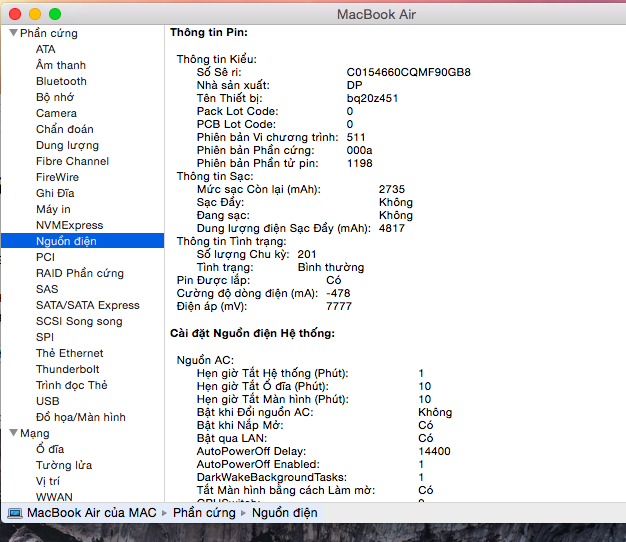626x542 pixels.
Task: Close the MacBook Air window
Action: pos(15,14)
